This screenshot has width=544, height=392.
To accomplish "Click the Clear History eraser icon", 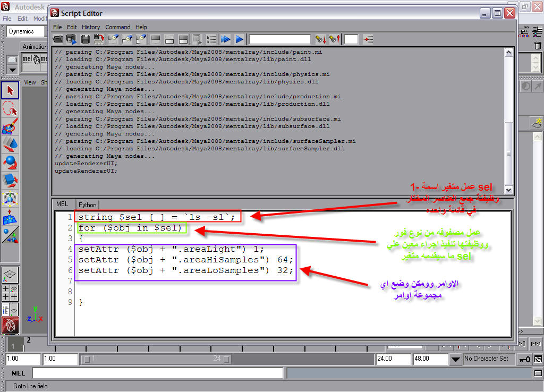I will coord(114,39).
